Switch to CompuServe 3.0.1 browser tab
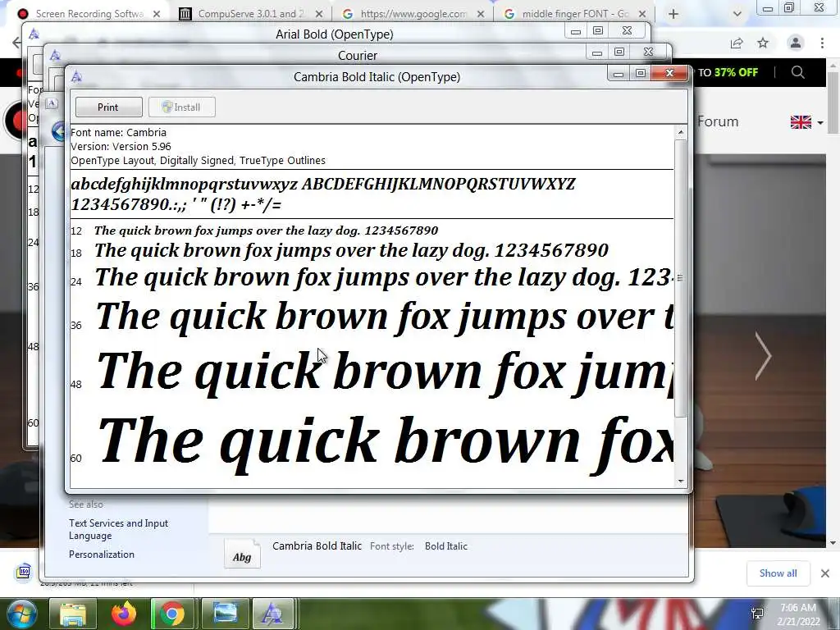 (250, 14)
